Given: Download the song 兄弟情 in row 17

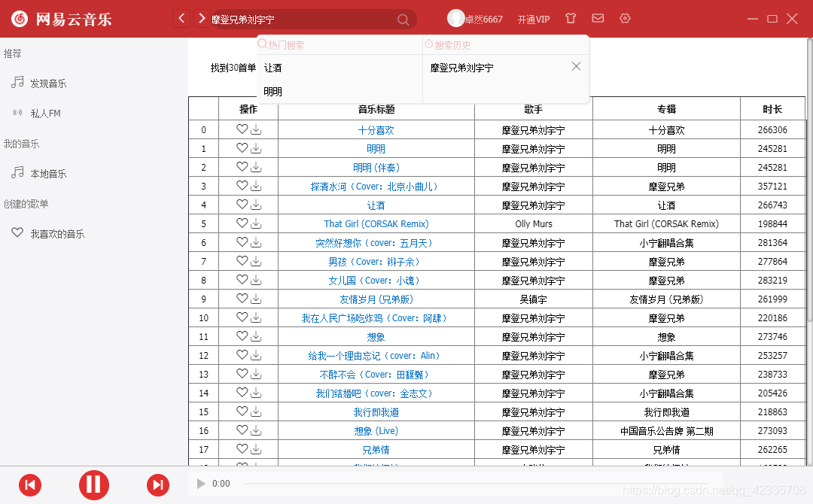Looking at the screenshot, I should click(x=256, y=450).
